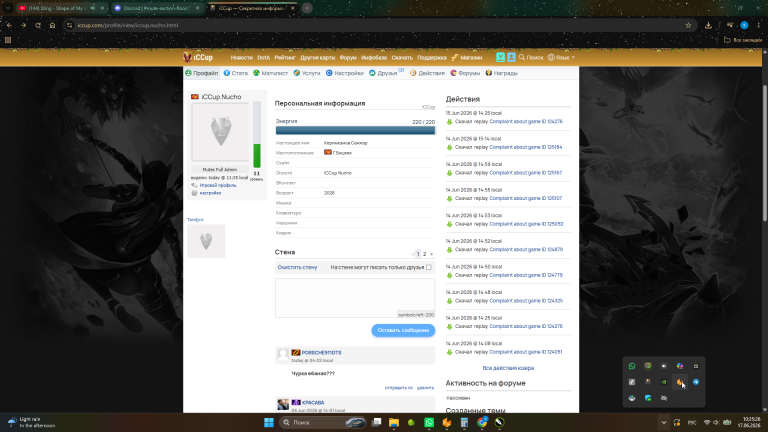This screenshot has height=432, width=768.
Task: Open the Игровой профиль link
Action: tap(217, 185)
